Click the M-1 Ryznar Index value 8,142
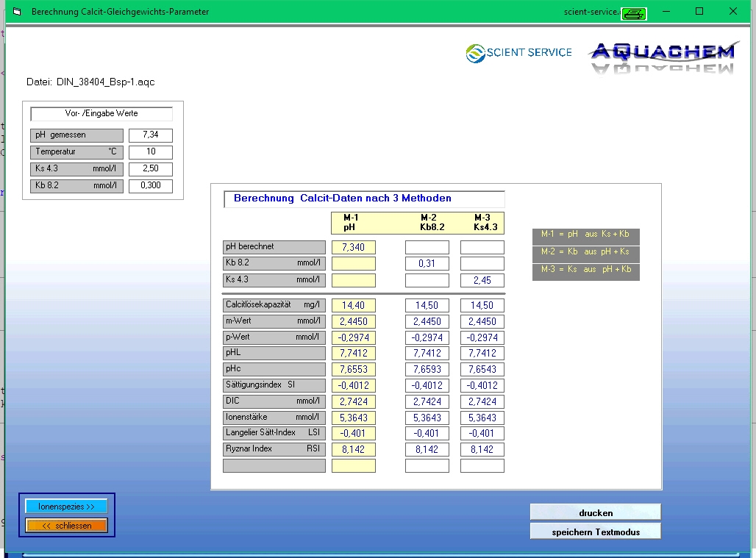Viewport: 756px width, 558px height. point(354,450)
